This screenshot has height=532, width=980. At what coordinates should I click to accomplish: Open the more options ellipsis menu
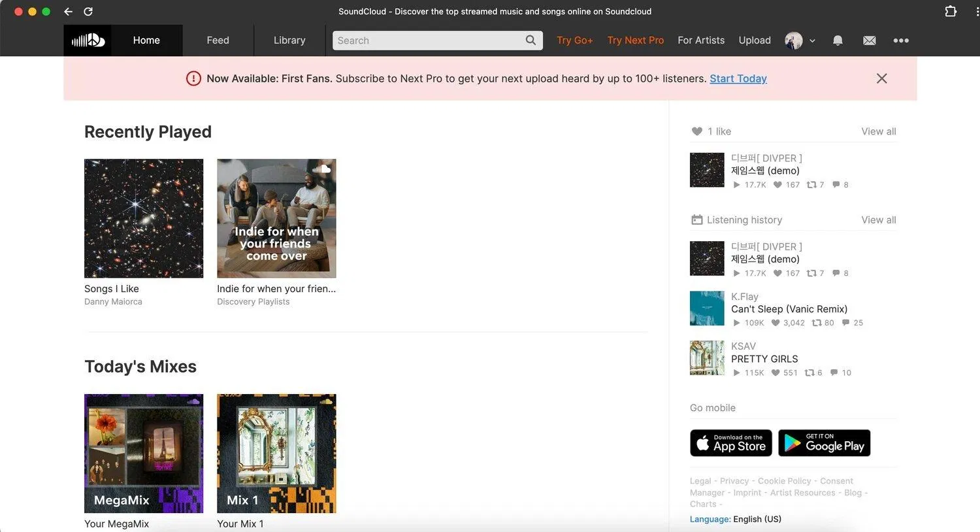pyautogui.click(x=901, y=40)
